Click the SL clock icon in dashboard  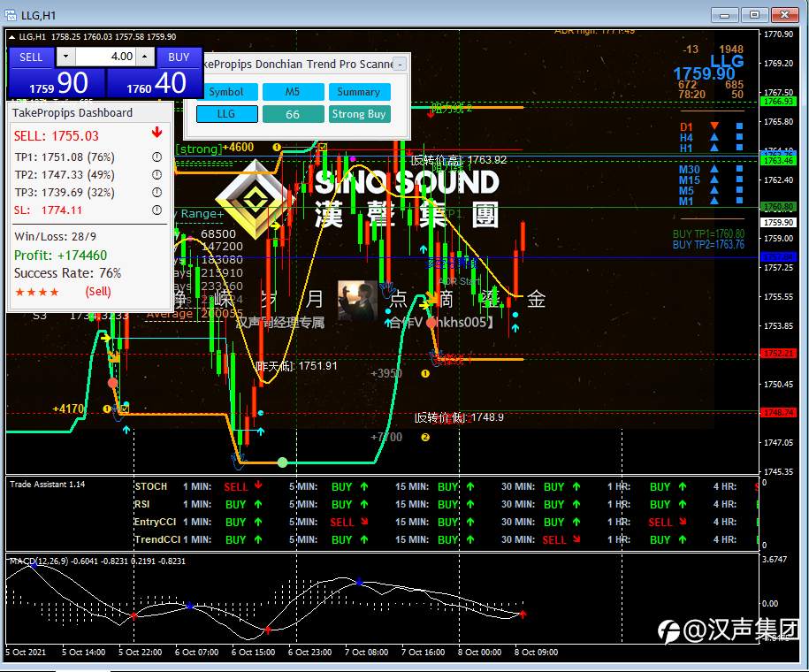[x=156, y=210]
